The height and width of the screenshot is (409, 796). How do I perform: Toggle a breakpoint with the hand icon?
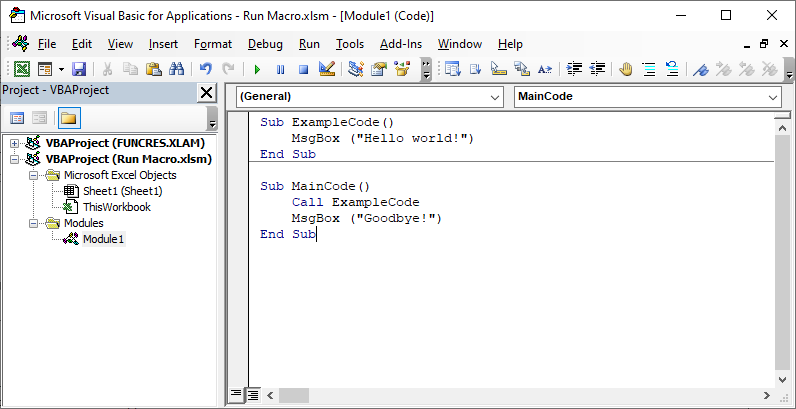click(626, 69)
